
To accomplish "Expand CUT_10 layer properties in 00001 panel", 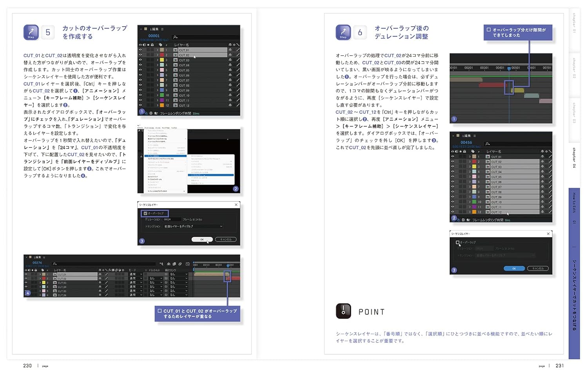I will click(x=158, y=96).
